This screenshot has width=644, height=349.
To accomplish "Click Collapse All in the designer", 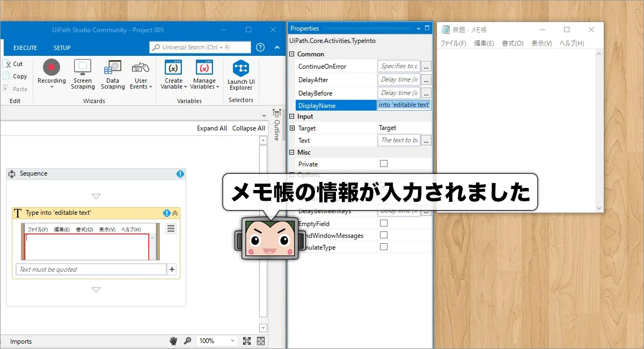I will (248, 128).
